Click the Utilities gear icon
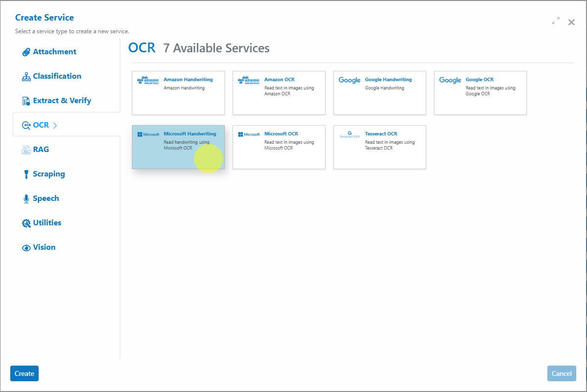The width and height of the screenshot is (587, 392). (26, 223)
